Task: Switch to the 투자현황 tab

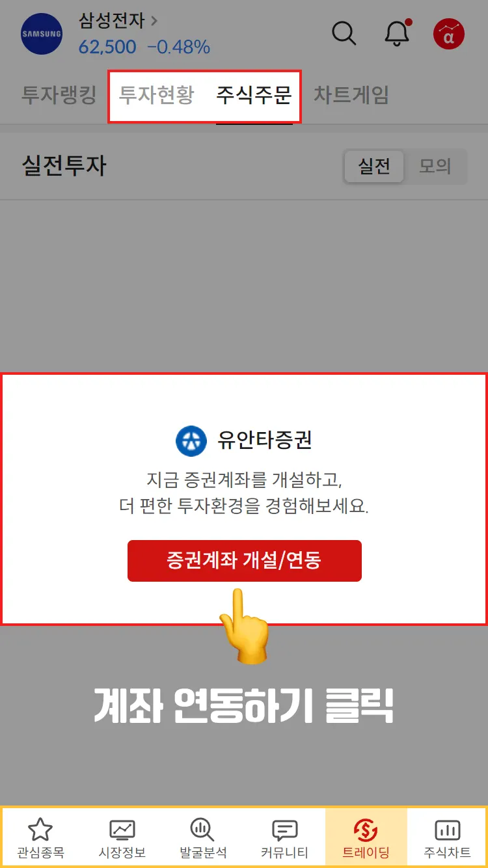Action: click(x=156, y=95)
